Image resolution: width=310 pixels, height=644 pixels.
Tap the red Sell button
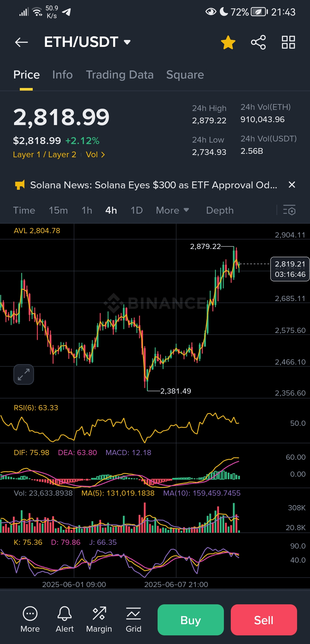[264, 620]
